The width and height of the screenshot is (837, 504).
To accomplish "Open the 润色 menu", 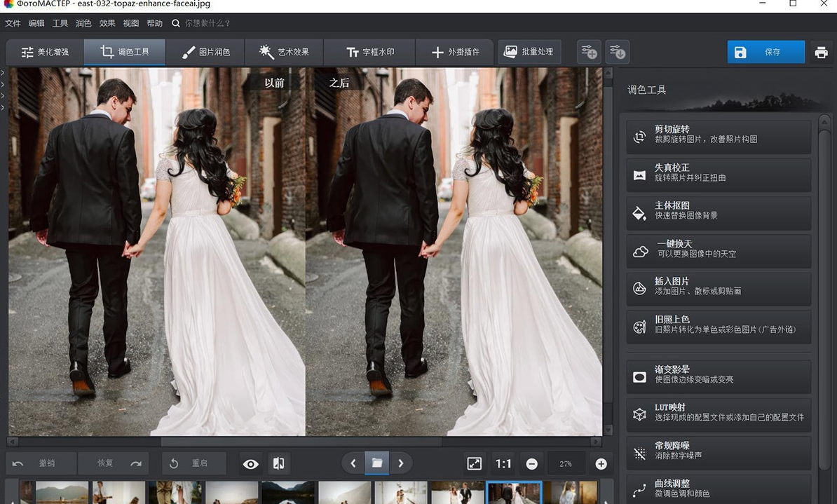I will (x=83, y=23).
